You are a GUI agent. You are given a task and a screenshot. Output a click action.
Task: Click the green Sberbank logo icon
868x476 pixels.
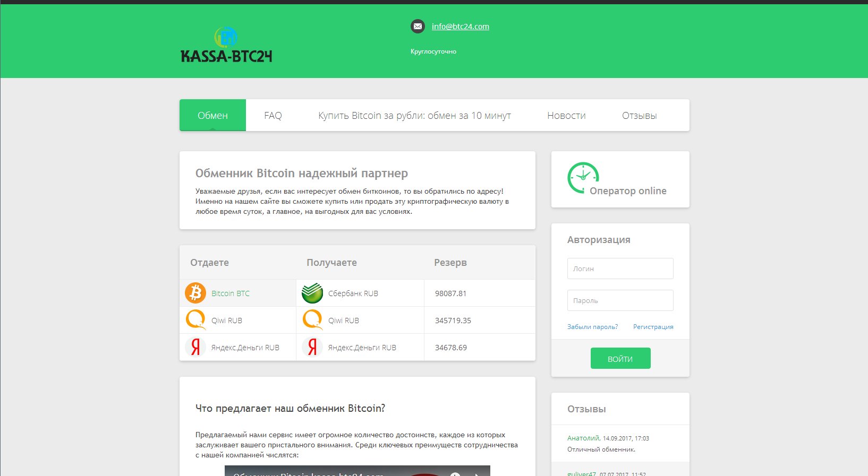point(312,293)
